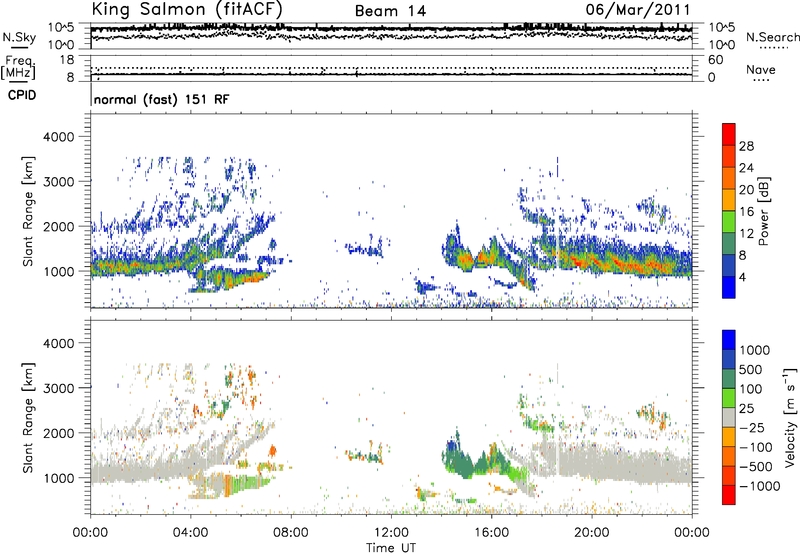Click the 3000 tick of the velocity panel
Image resolution: width=800 pixels, height=554 pixels.
[x=59, y=388]
